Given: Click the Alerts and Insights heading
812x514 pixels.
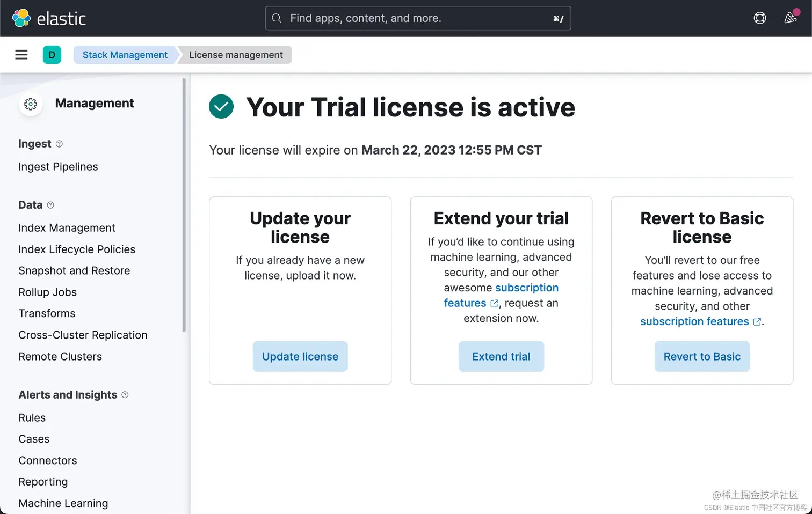Looking at the screenshot, I should click(68, 395).
